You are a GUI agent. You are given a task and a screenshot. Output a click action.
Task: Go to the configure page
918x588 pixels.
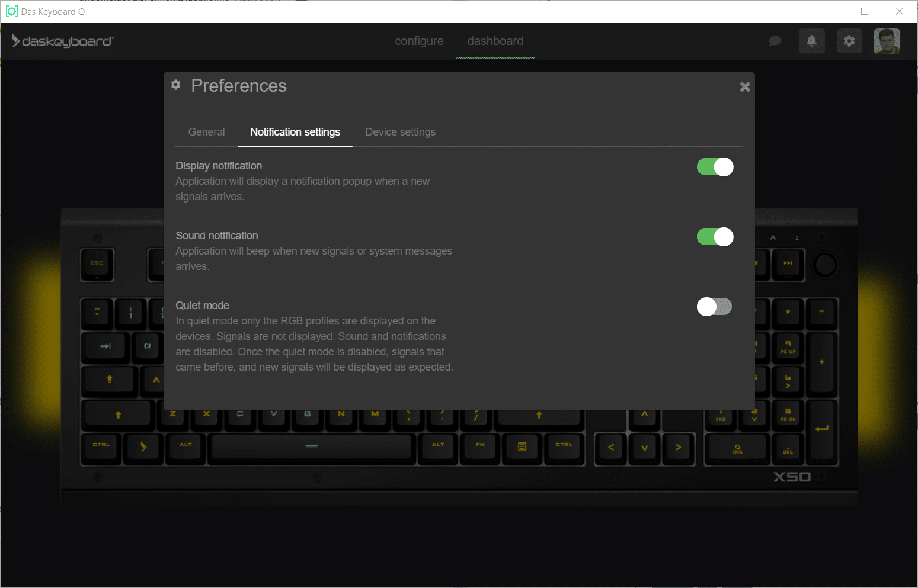[419, 41]
